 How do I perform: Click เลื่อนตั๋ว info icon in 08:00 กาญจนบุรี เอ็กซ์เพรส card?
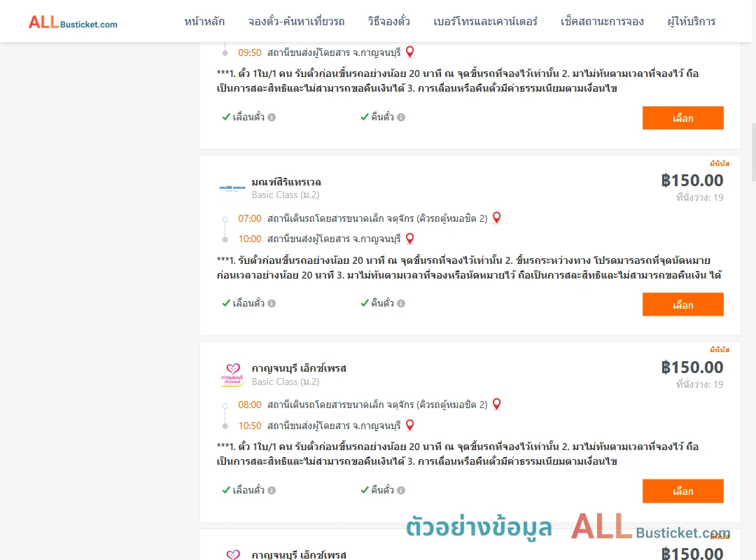point(272,490)
